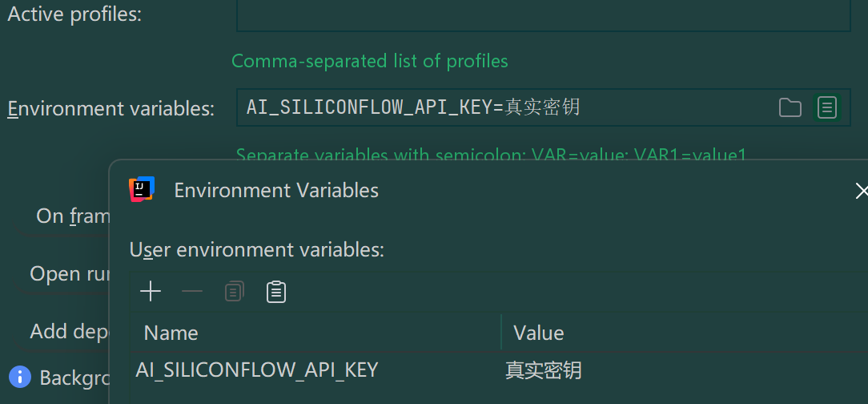Add a new variable with plus icon
The height and width of the screenshot is (404, 868).
(151, 291)
